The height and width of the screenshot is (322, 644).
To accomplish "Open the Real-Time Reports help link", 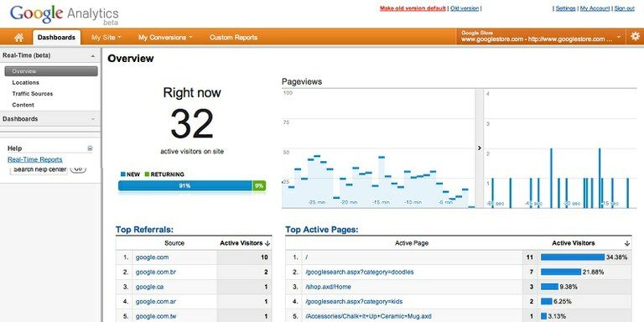I will (x=35, y=159).
